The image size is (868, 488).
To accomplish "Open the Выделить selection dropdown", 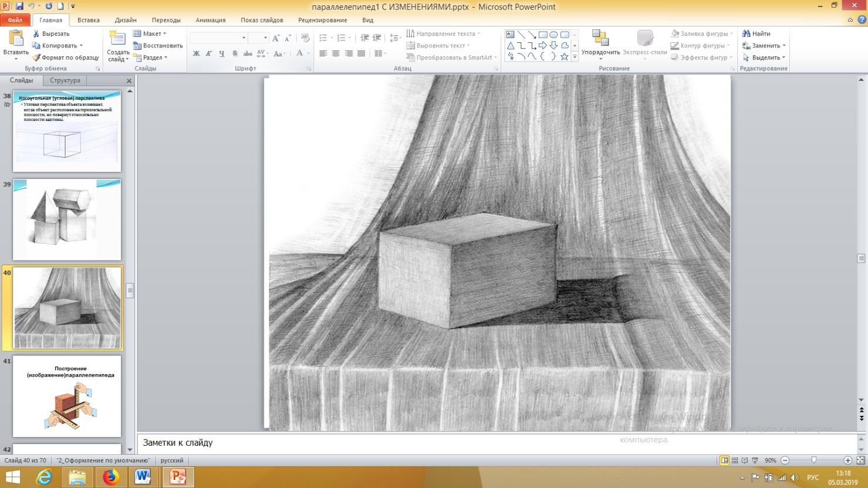I will tap(764, 57).
